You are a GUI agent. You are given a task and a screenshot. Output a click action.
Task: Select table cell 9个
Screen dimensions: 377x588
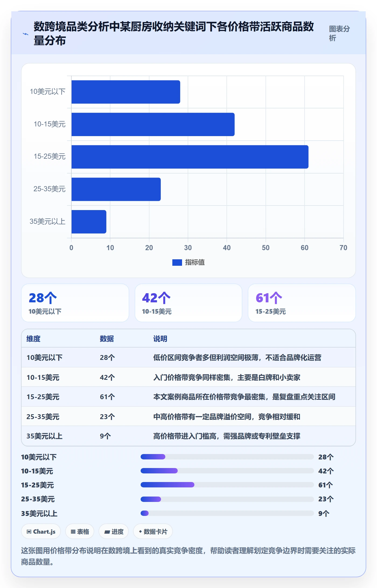105,436
